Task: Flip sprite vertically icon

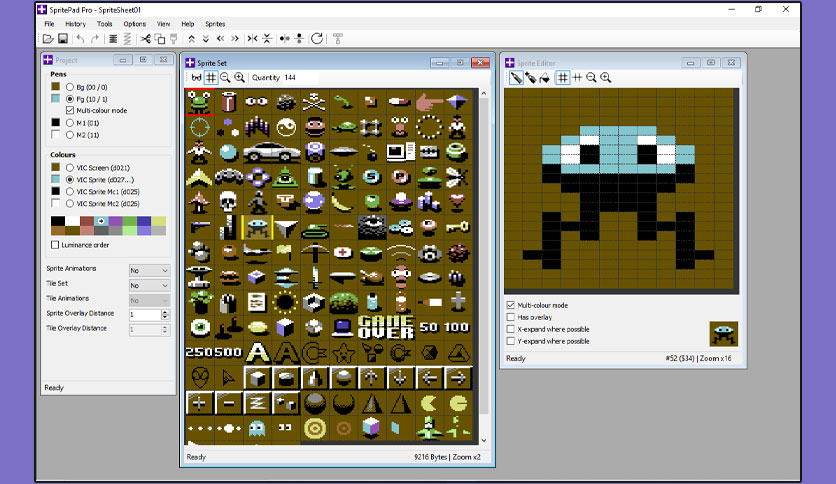Action: (267, 38)
